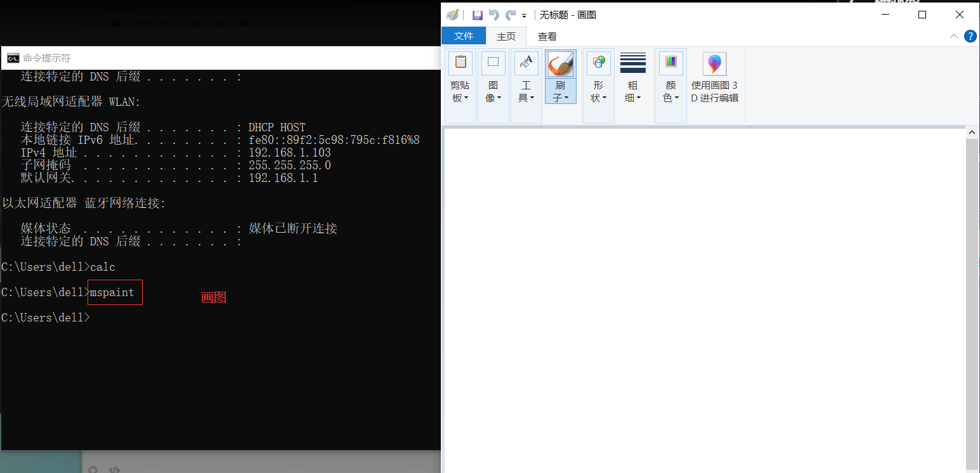Screen dimensions: 980x473
Task: Open Paint help via the blue question mark
Action: (x=970, y=36)
